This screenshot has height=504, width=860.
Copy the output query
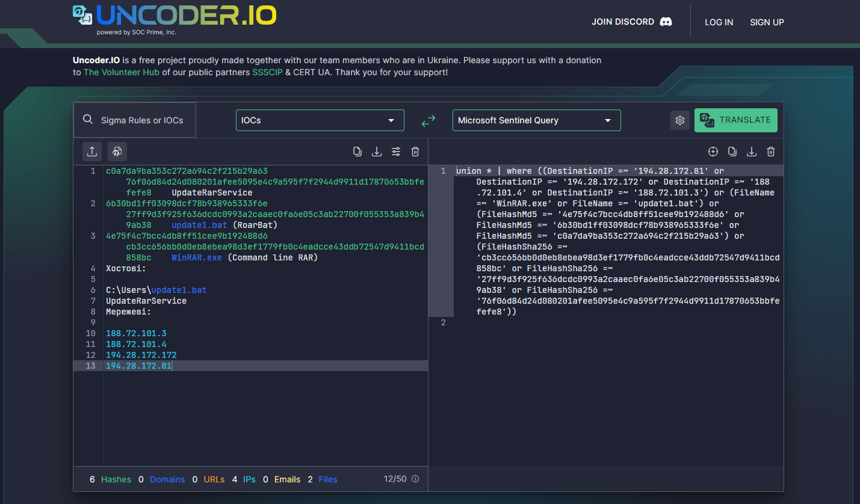coord(732,152)
